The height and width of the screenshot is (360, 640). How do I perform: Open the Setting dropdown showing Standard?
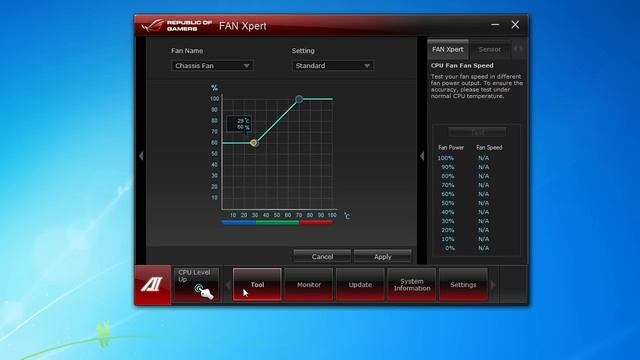[333, 66]
